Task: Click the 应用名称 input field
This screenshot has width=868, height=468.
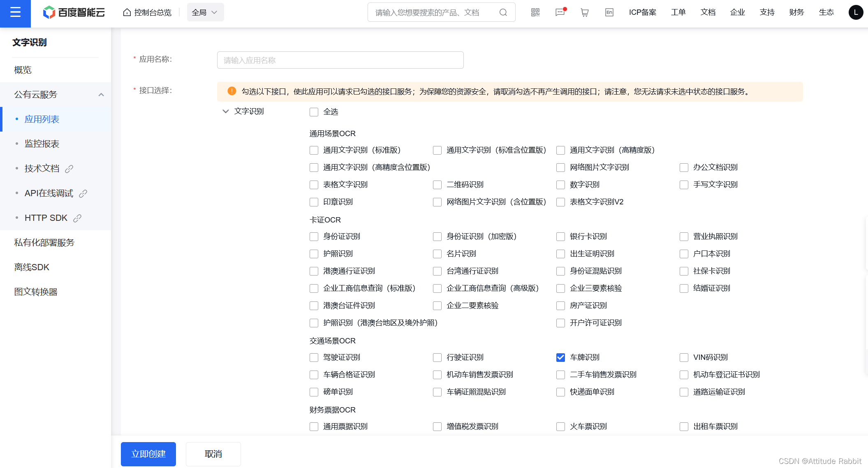Action: [x=340, y=60]
